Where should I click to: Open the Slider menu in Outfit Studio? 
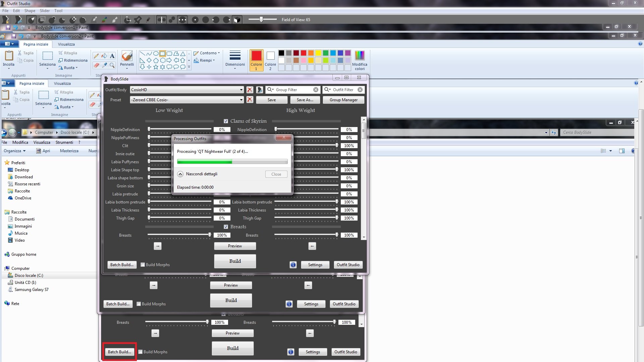pos(45,11)
